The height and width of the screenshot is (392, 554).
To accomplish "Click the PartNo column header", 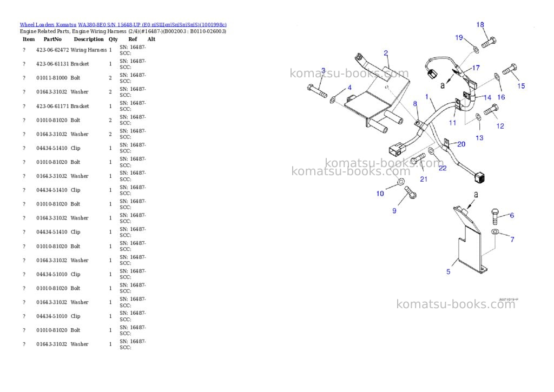I will 52,39.
